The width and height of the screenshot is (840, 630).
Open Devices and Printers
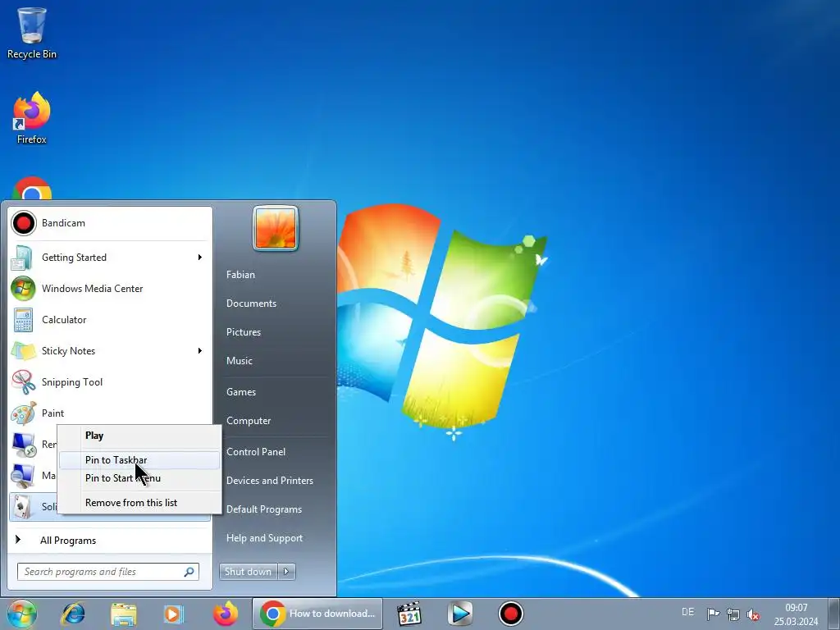click(x=270, y=481)
